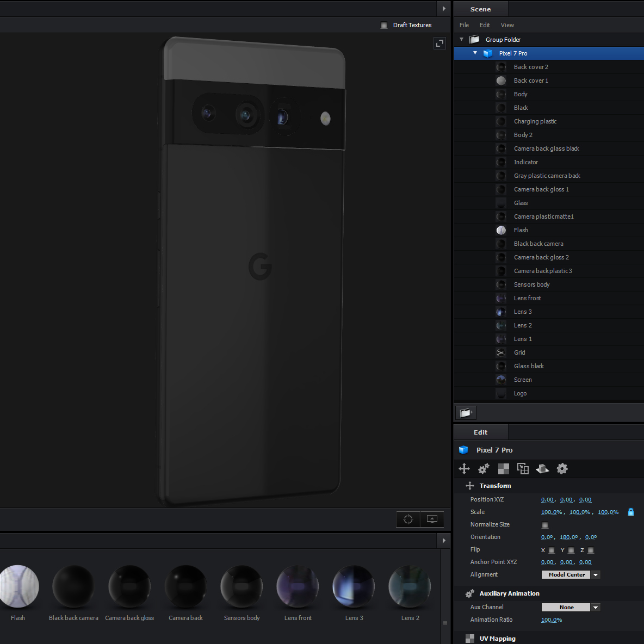Toggle Flip X checkbox
Image resolution: width=644 pixels, height=644 pixels.
[552, 550]
